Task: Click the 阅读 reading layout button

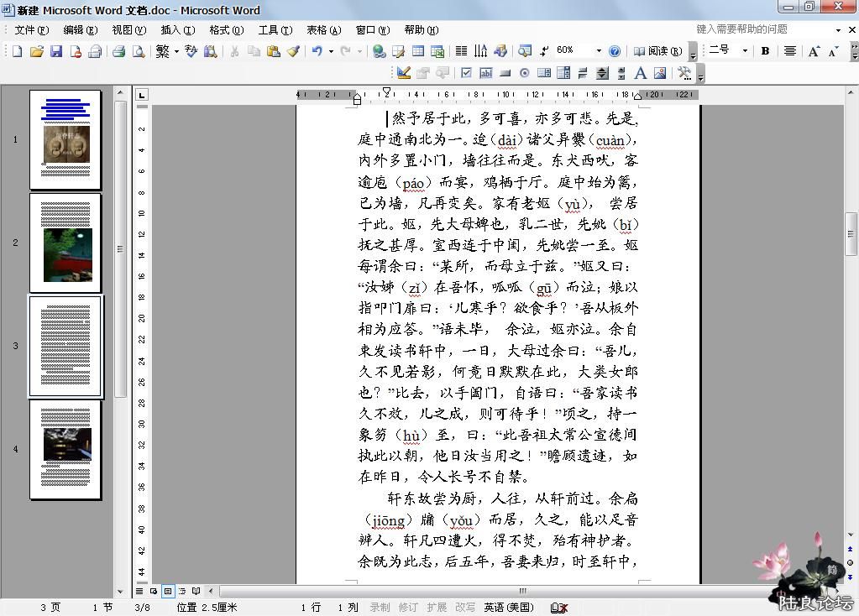Action: (657, 51)
